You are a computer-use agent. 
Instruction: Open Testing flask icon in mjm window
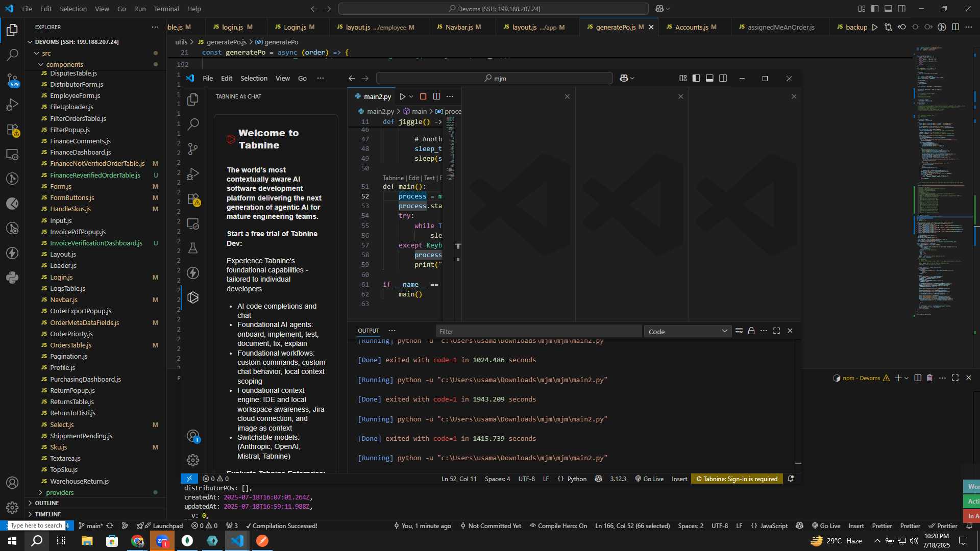click(x=193, y=248)
